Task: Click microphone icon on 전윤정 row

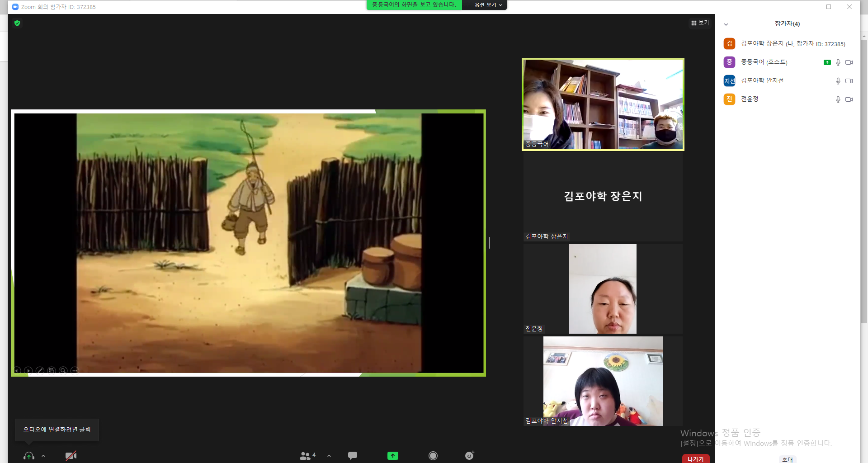Action: 838,99
